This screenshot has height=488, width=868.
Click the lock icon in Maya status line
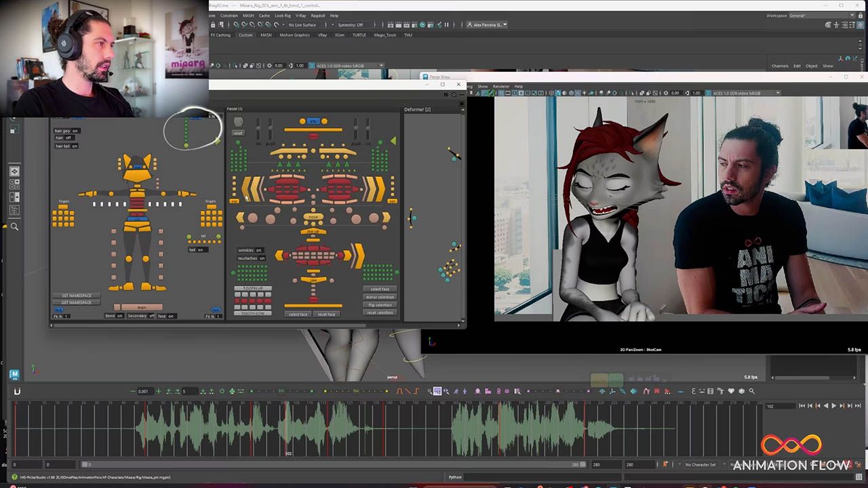tap(212, 25)
